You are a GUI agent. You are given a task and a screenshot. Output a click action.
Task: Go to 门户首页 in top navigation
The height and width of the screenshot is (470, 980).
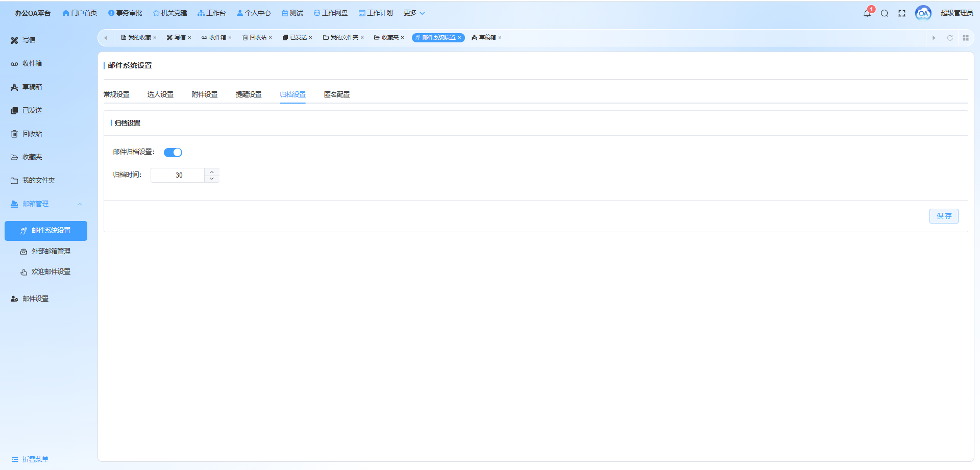[x=80, y=13]
